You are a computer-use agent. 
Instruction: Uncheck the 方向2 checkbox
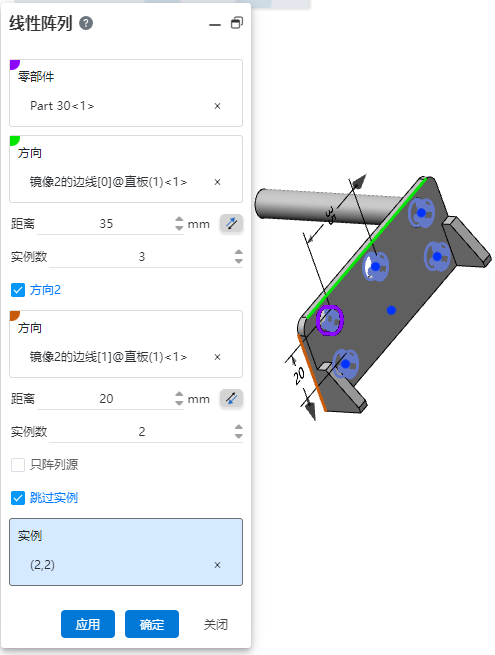pyautogui.click(x=18, y=290)
